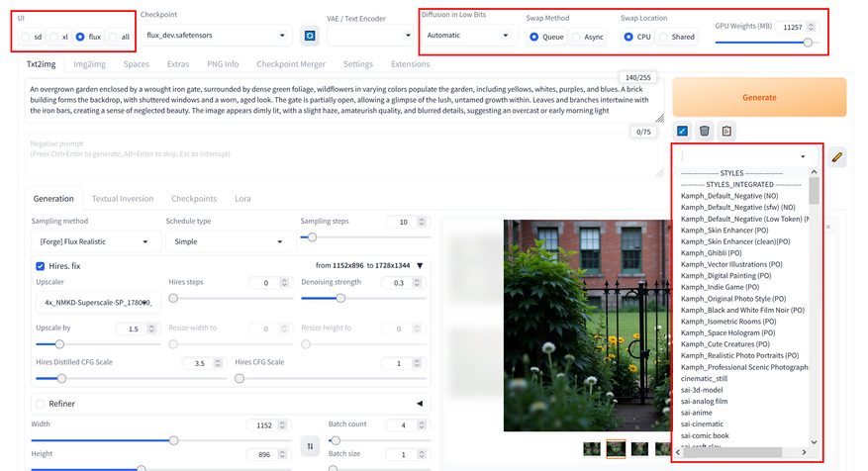Choose sai-anime style

[x=697, y=413]
